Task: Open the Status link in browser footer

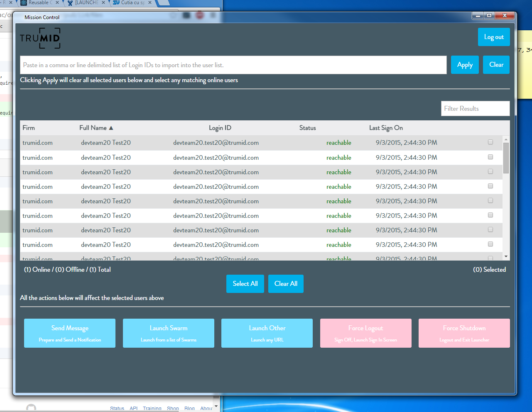Action: (117, 409)
